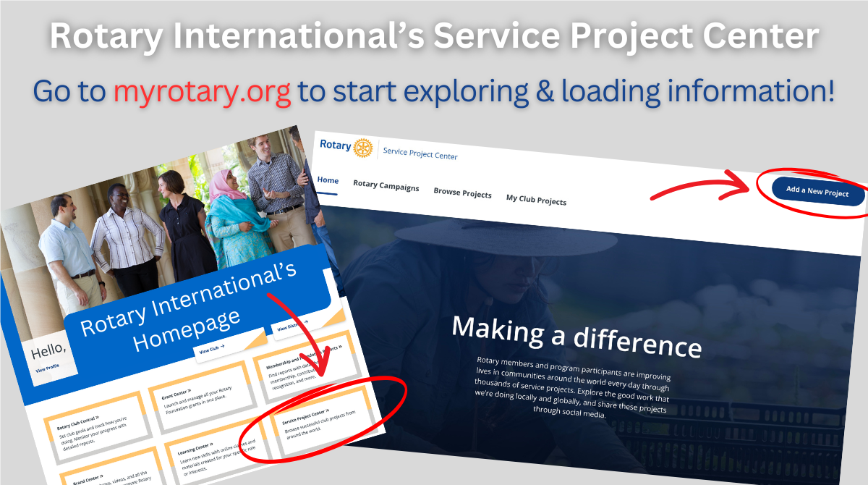Click the red myrotary.org address text
The height and width of the screenshot is (485, 868).
(203, 91)
